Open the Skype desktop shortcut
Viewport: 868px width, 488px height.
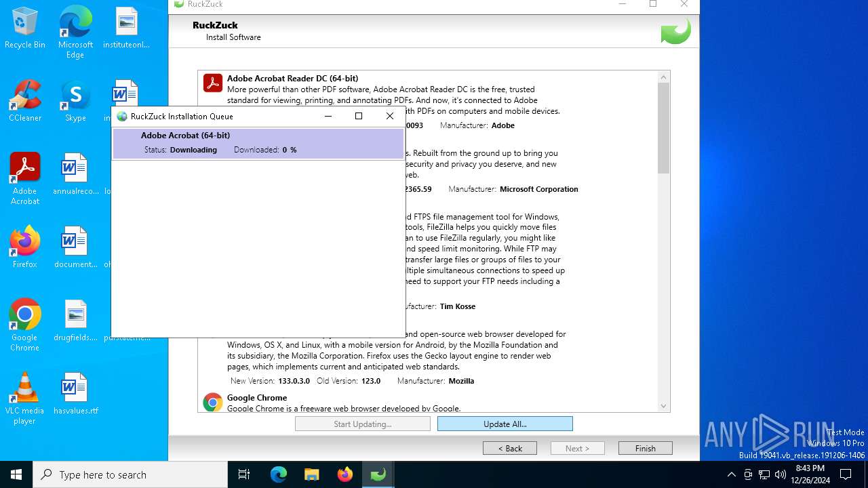click(x=75, y=101)
